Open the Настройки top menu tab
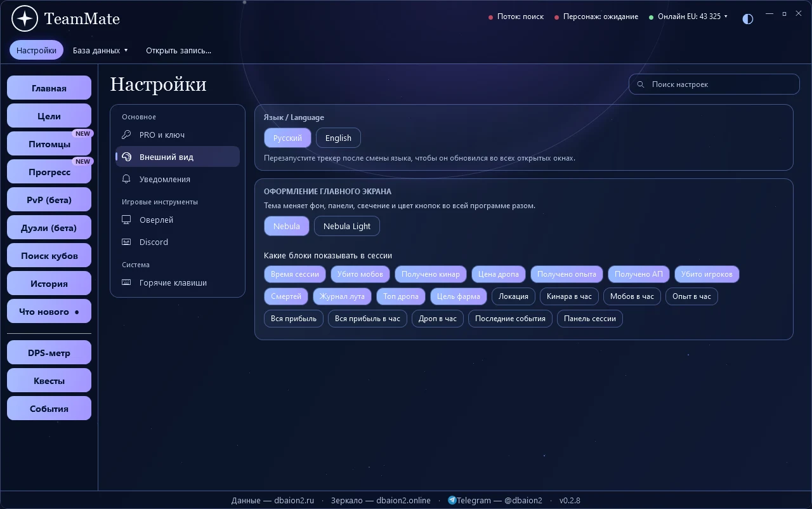Image resolution: width=812 pixels, height=509 pixels. tap(36, 50)
